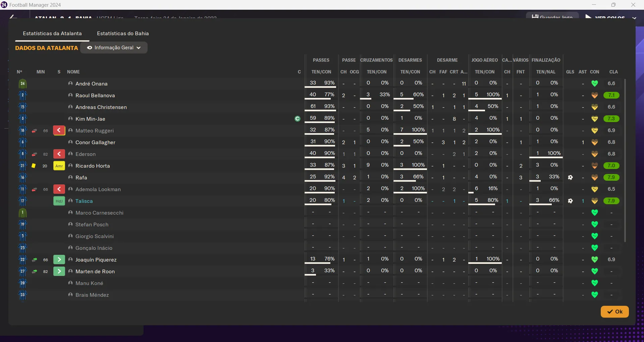The image size is (644, 342).
Task: Click Ademola Lookman's substituted-off red arrow icon
Action: pyautogui.click(x=59, y=189)
